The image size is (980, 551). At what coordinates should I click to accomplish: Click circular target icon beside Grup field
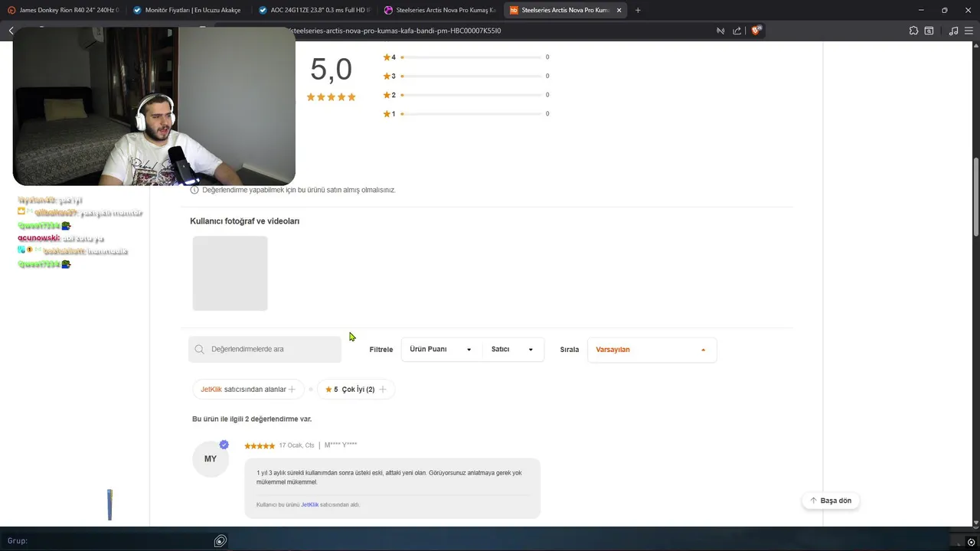click(220, 541)
